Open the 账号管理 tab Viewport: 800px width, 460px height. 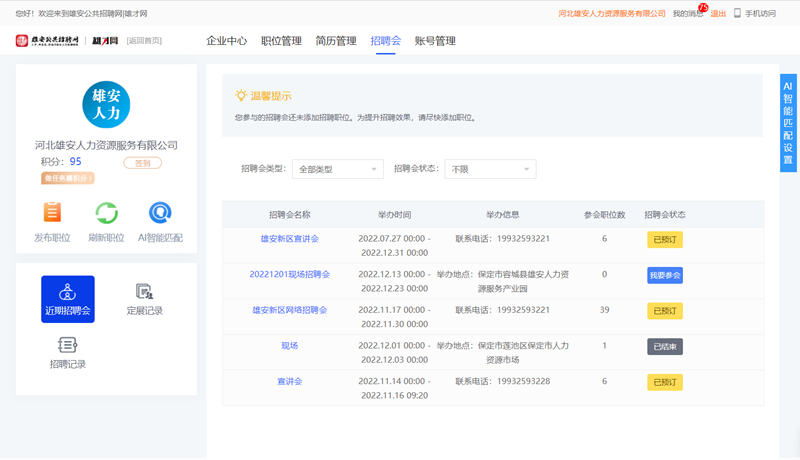[435, 41]
